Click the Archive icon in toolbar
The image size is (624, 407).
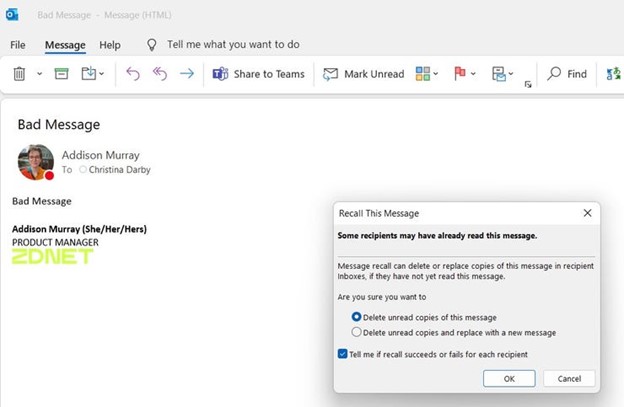tap(61, 74)
